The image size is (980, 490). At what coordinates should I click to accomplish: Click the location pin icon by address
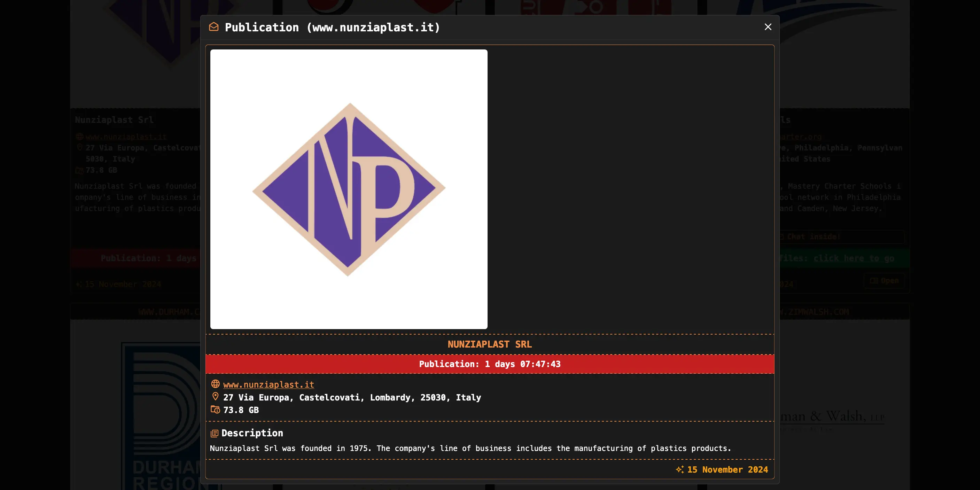pyautogui.click(x=215, y=396)
